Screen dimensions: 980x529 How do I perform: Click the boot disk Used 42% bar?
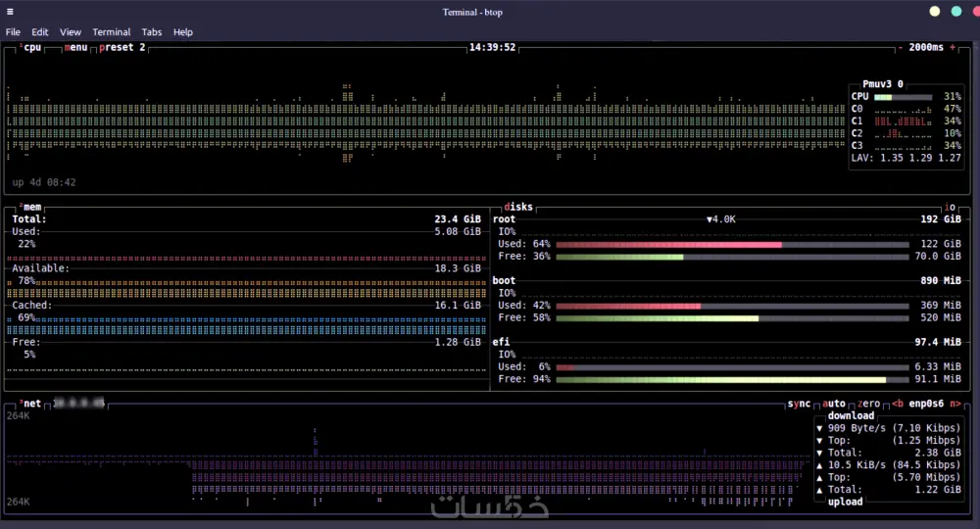click(x=732, y=306)
